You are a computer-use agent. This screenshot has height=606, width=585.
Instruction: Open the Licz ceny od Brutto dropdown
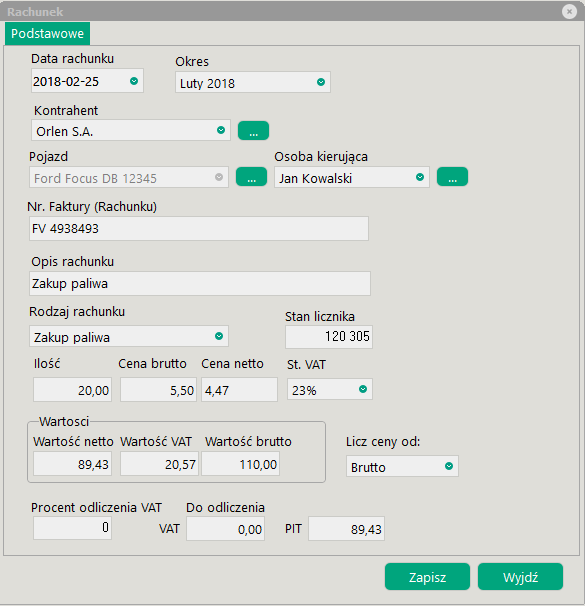point(449,466)
